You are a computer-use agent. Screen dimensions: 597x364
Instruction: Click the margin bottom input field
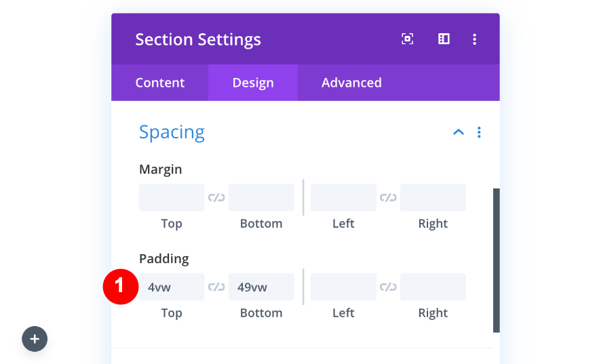tap(261, 198)
